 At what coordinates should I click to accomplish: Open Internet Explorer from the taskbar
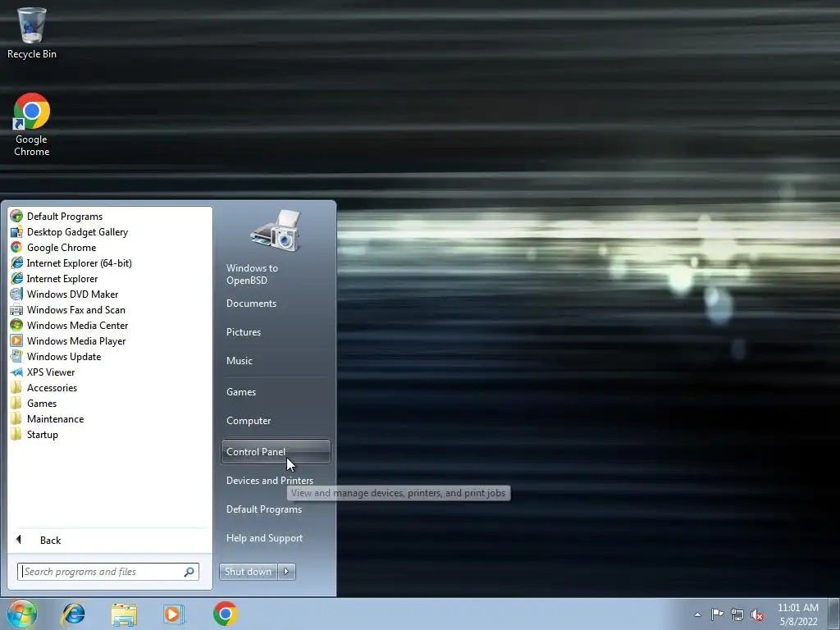click(x=73, y=614)
